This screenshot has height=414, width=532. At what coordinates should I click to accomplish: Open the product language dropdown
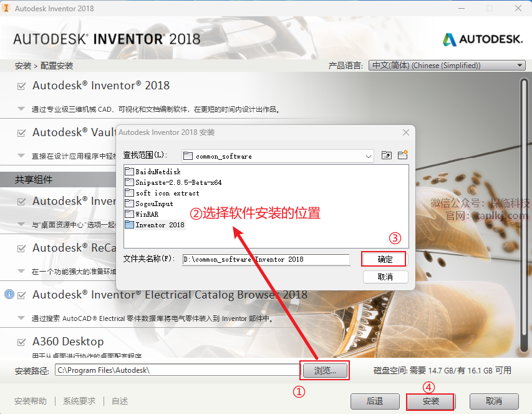[x=447, y=65]
